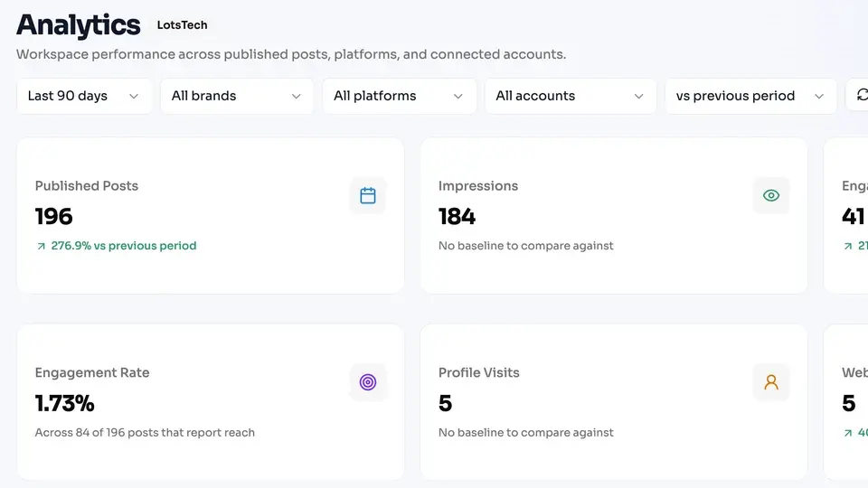
Task: Click the Published Posts value 196
Action: point(53,216)
